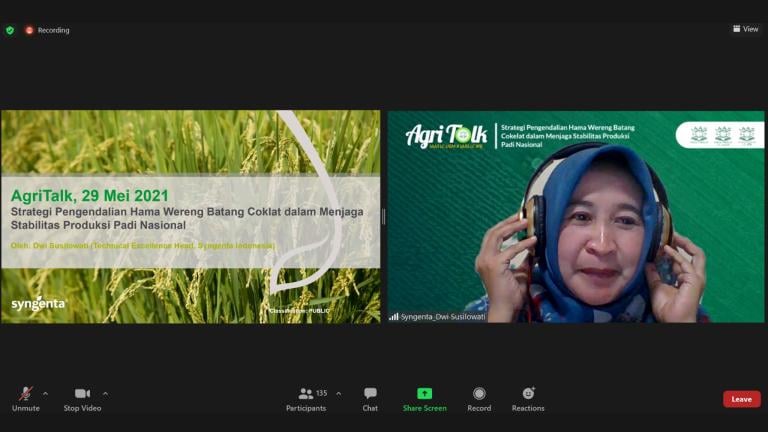Open the Chat panel

(370, 399)
